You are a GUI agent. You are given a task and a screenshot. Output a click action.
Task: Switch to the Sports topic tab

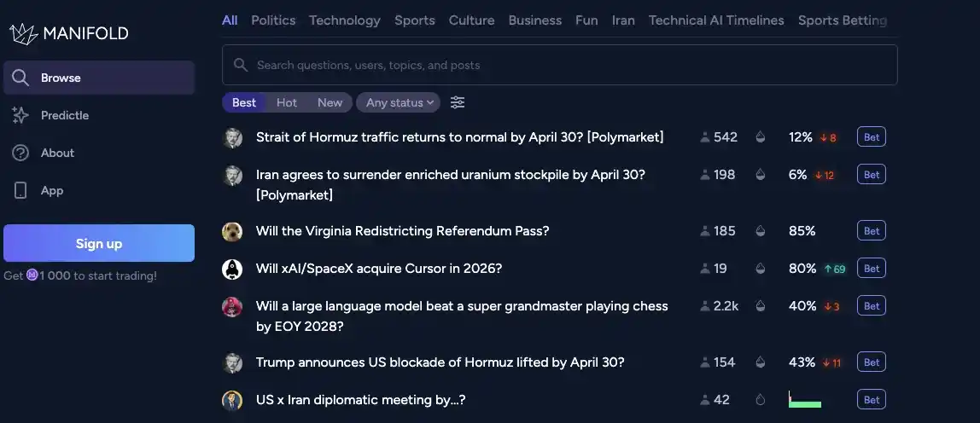coord(414,20)
